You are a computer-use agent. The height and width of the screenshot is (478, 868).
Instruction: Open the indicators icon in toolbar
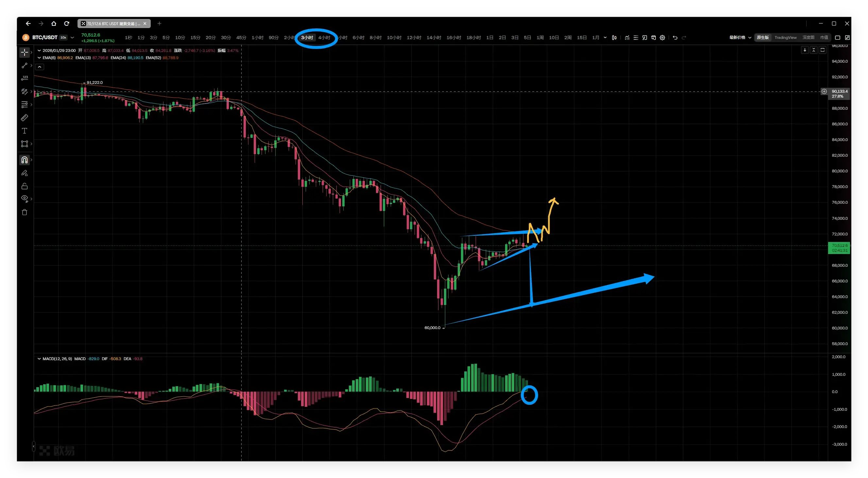pos(627,38)
